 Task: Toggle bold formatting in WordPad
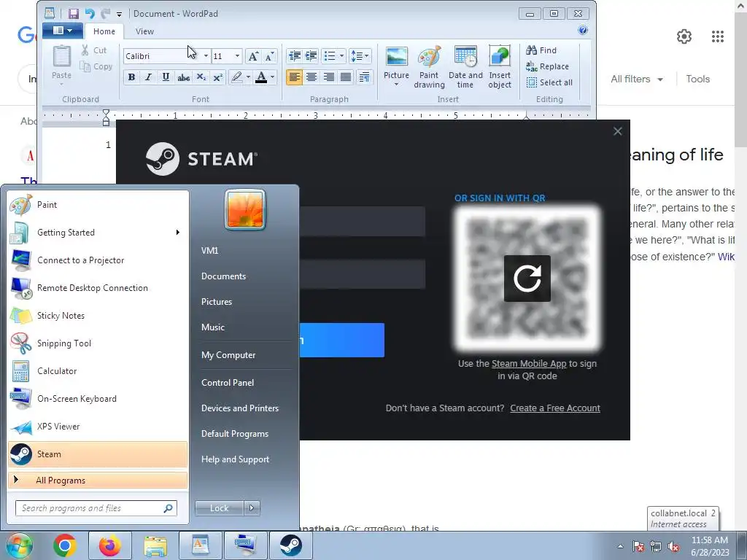point(131,77)
